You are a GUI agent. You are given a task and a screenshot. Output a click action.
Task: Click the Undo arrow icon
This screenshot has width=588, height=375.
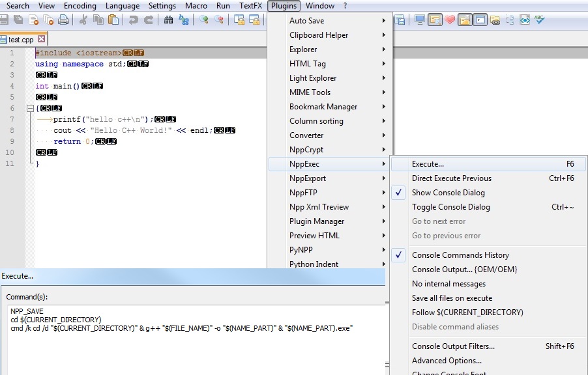pos(133,20)
